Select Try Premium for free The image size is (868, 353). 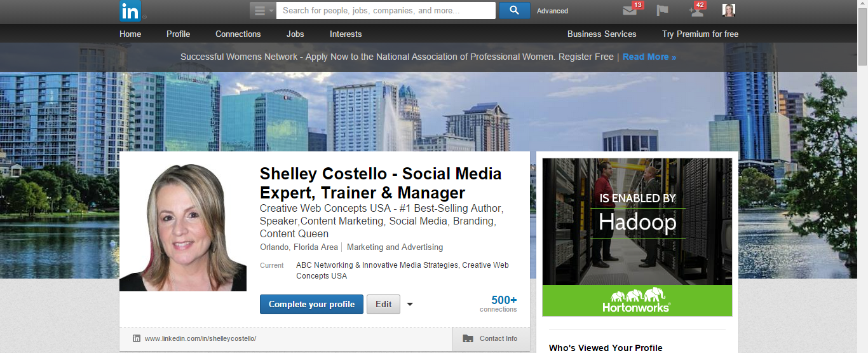[700, 34]
